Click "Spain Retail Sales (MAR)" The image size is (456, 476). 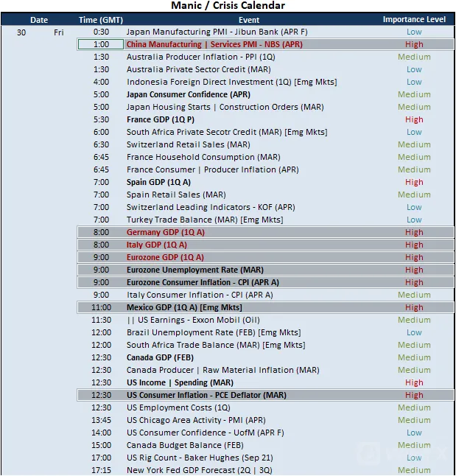(x=176, y=195)
